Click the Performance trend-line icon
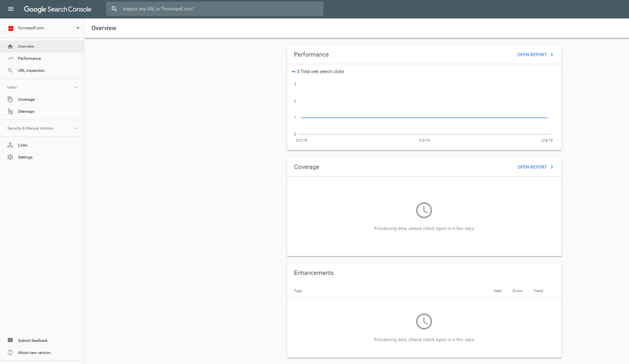 pos(10,59)
